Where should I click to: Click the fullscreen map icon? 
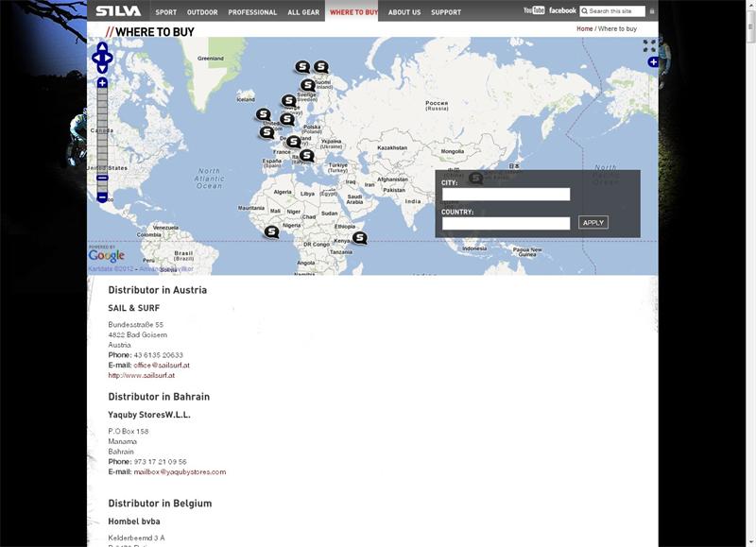[x=649, y=45]
